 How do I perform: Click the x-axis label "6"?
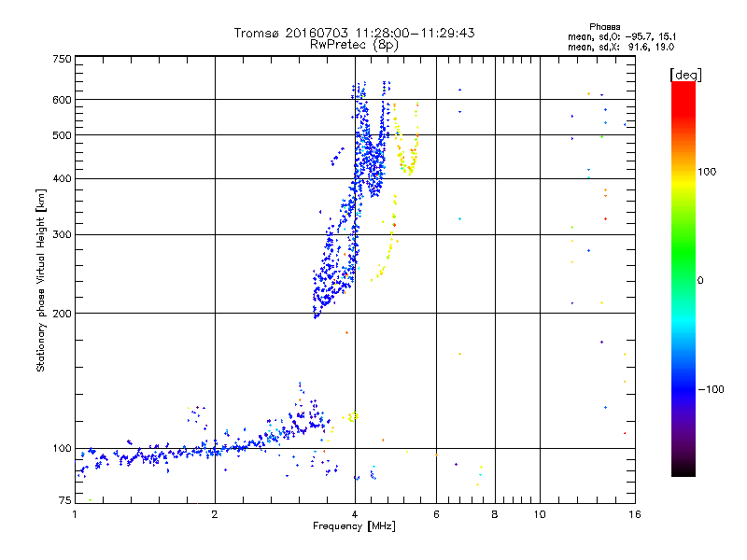coord(436,514)
